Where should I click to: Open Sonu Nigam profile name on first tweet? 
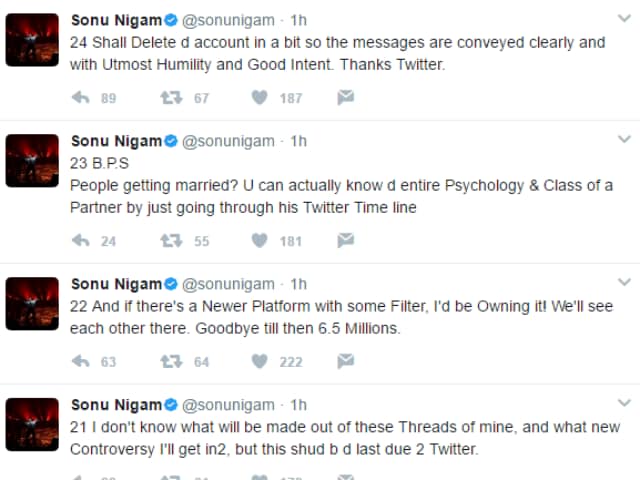pos(116,20)
